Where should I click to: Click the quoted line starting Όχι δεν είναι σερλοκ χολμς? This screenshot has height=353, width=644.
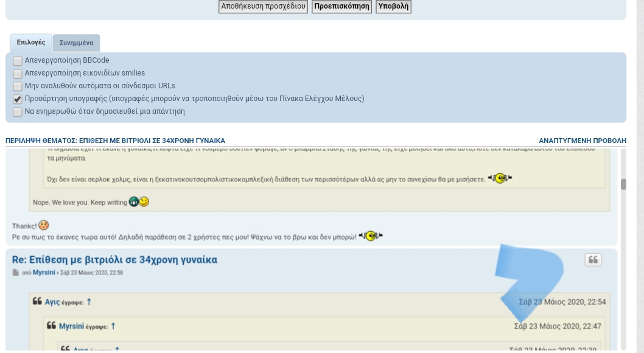point(266,180)
